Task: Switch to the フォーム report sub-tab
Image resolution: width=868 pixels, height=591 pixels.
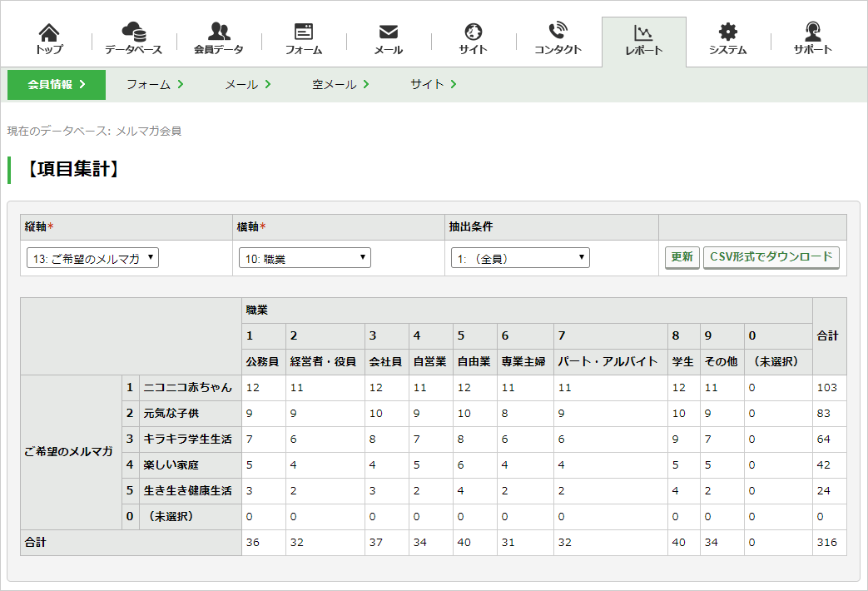Action: [x=155, y=84]
